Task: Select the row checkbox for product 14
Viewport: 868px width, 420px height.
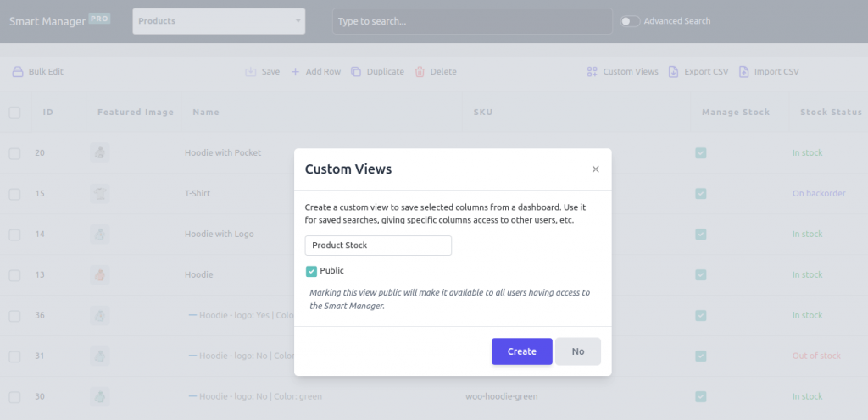Action: tap(15, 235)
